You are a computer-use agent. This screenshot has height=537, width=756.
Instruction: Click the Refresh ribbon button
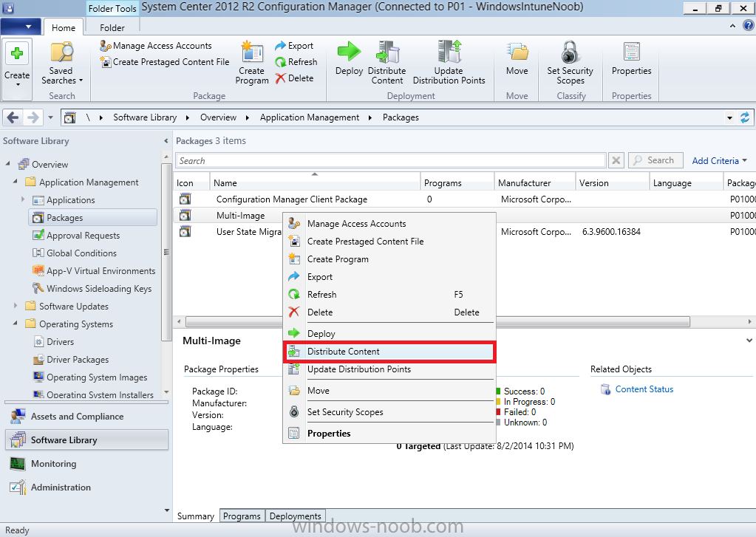click(x=296, y=62)
